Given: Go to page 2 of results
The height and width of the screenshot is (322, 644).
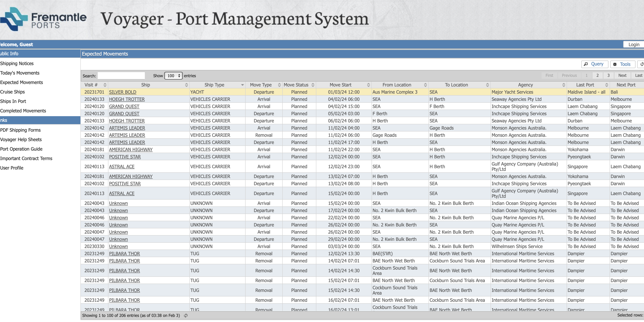Looking at the screenshot, I should (597, 75).
